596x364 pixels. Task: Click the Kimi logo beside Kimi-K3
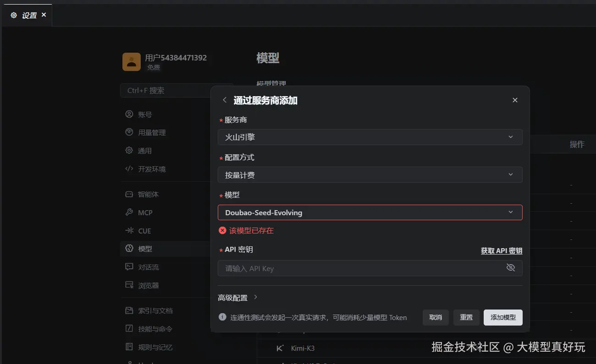280,348
